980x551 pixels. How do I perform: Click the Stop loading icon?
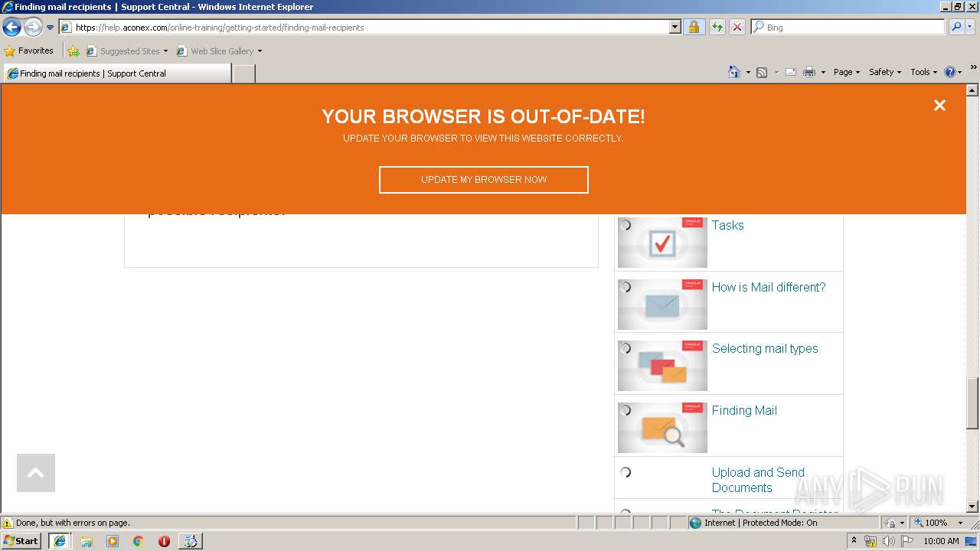tap(737, 27)
